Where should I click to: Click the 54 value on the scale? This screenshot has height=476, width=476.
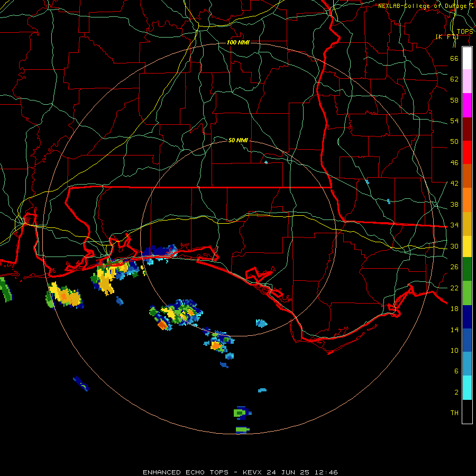454,121
